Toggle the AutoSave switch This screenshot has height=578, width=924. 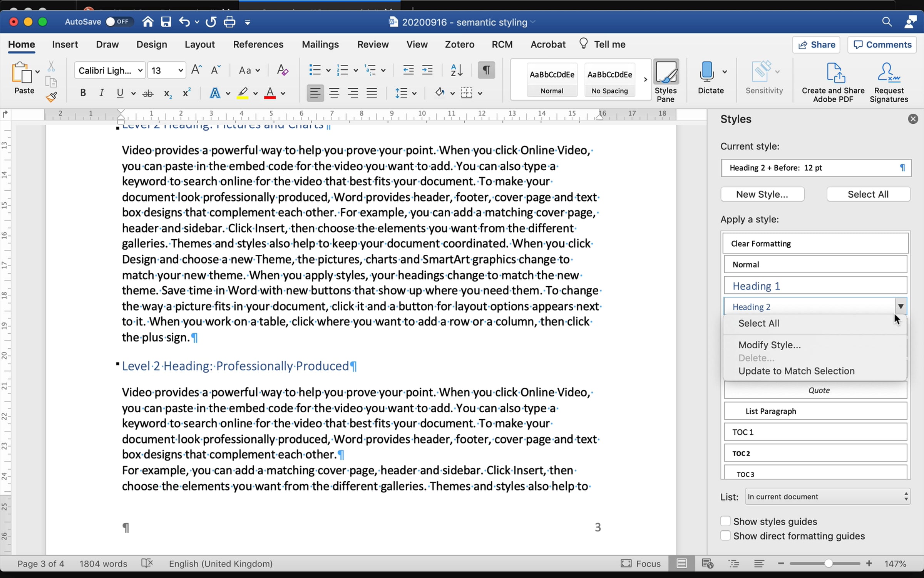[x=118, y=22]
